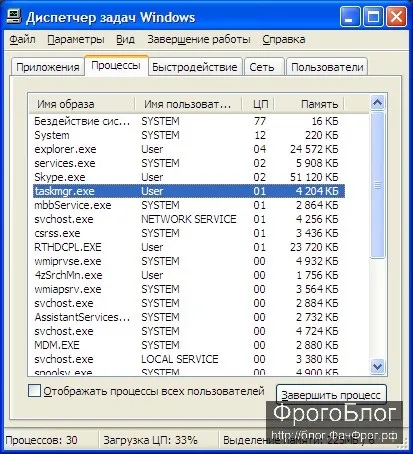Click the Процессов: 30 status entry
413x454 pixels.
coord(41,440)
